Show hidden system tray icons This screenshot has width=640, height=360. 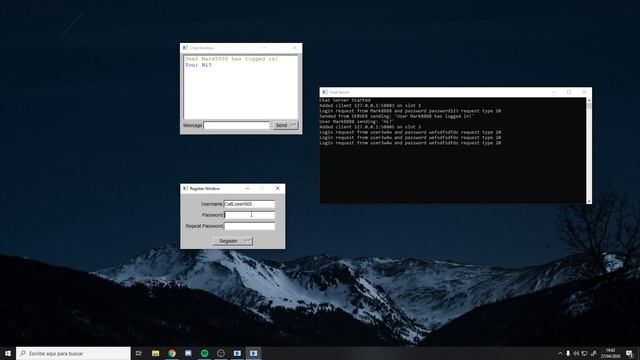tap(560, 353)
